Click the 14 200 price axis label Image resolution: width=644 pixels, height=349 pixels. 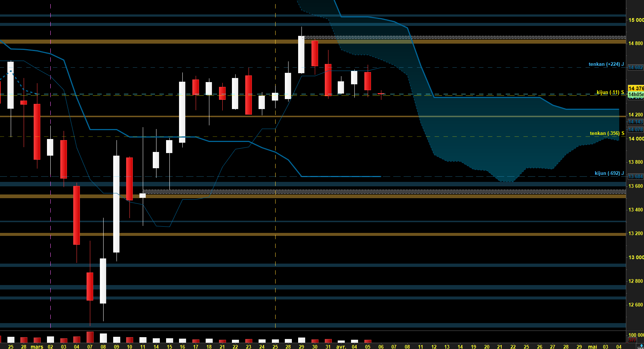636,115
